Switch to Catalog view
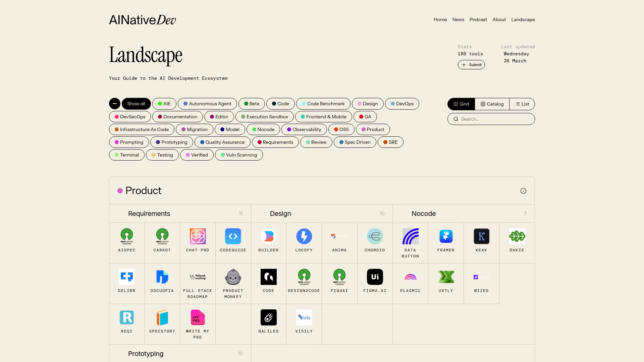Screen dimensions: 644x362 pyautogui.click(x=492, y=104)
